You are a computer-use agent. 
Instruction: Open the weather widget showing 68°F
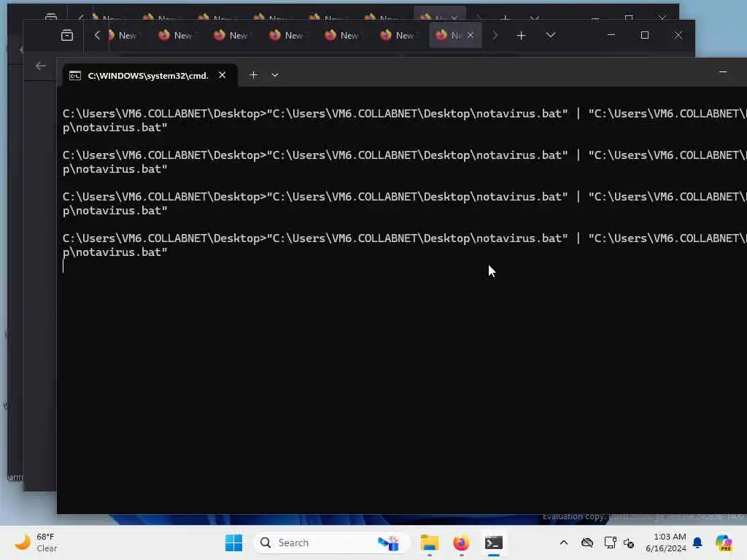point(36,542)
